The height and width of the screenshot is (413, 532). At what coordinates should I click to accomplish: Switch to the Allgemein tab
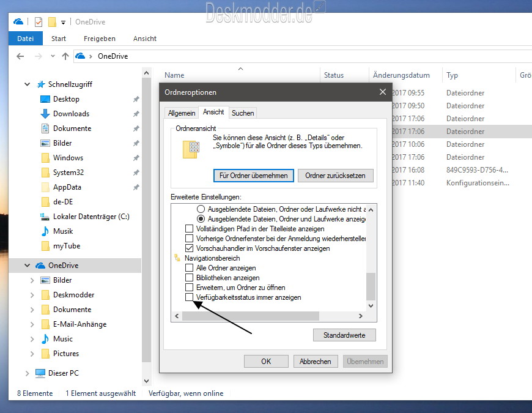pyautogui.click(x=182, y=113)
